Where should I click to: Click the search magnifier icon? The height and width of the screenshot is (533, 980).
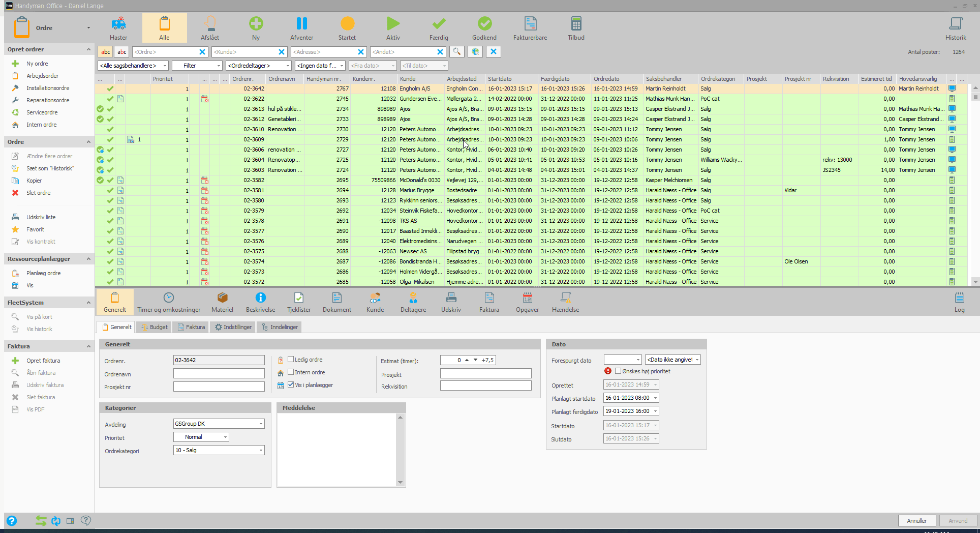click(x=457, y=51)
